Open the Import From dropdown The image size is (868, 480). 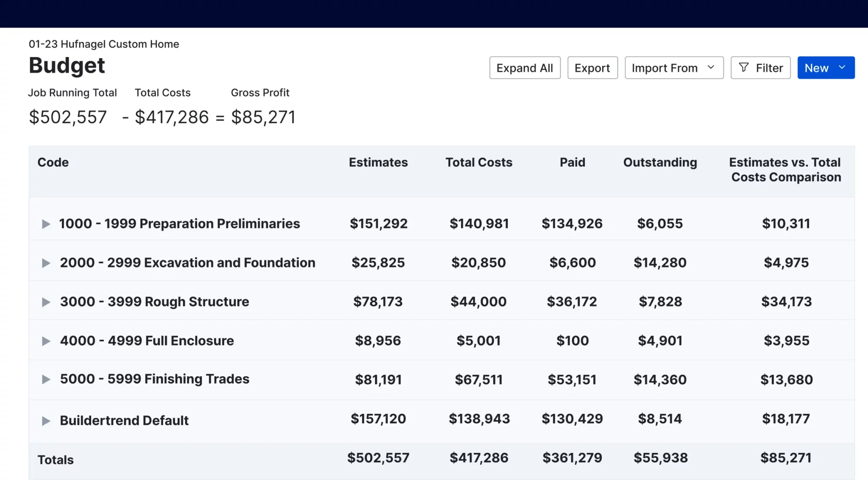673,67
